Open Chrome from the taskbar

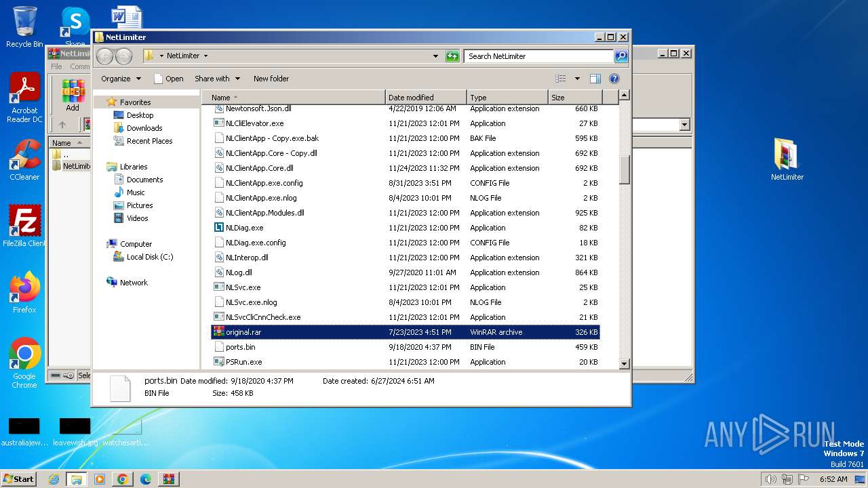pyautogui.click(x=122, y=479)
